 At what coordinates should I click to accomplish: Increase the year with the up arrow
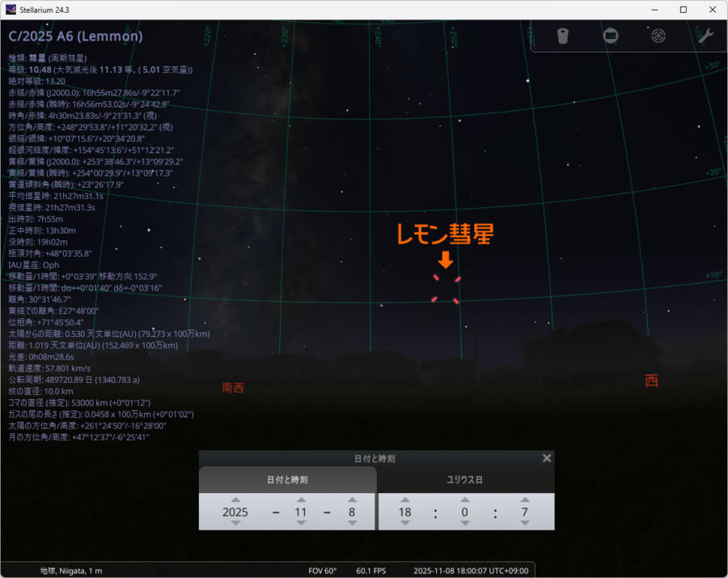(x=235, y=499)
